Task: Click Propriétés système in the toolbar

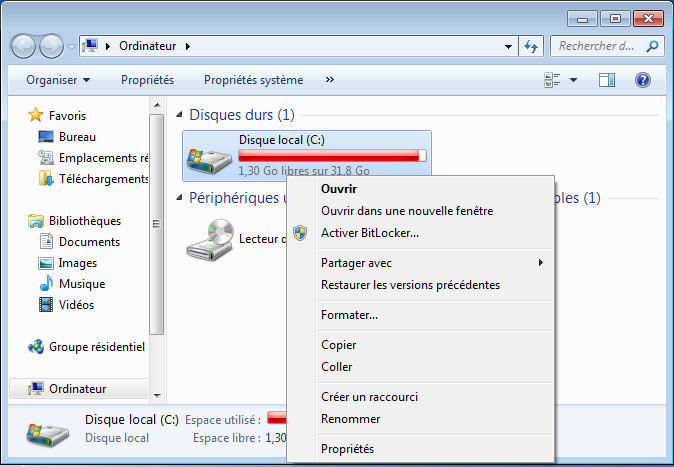Action: pyautogui.click(x=254, y=80)
